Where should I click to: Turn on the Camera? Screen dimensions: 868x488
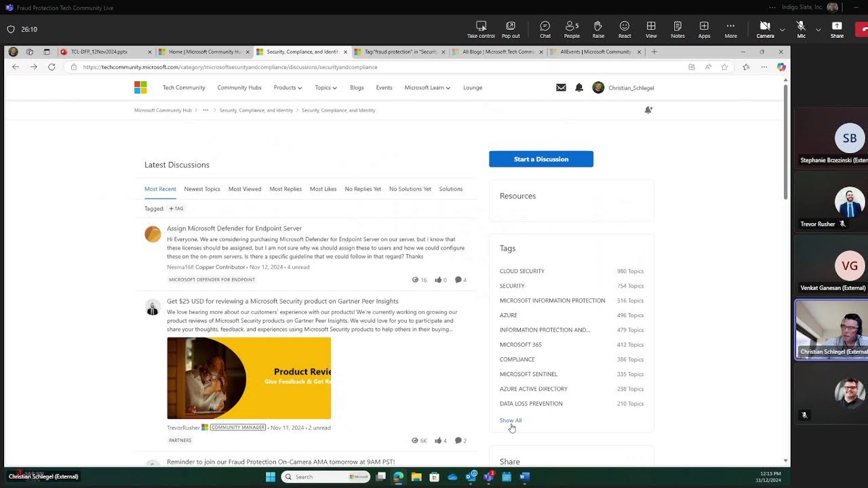pyautogui.click(x=765, y=29)
